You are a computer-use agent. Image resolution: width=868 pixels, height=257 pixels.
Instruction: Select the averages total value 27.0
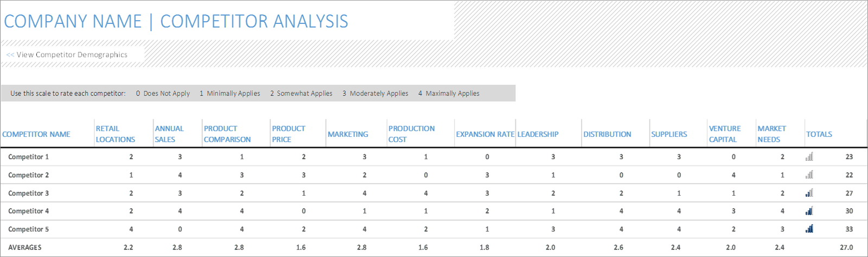(x=847, y=247)
